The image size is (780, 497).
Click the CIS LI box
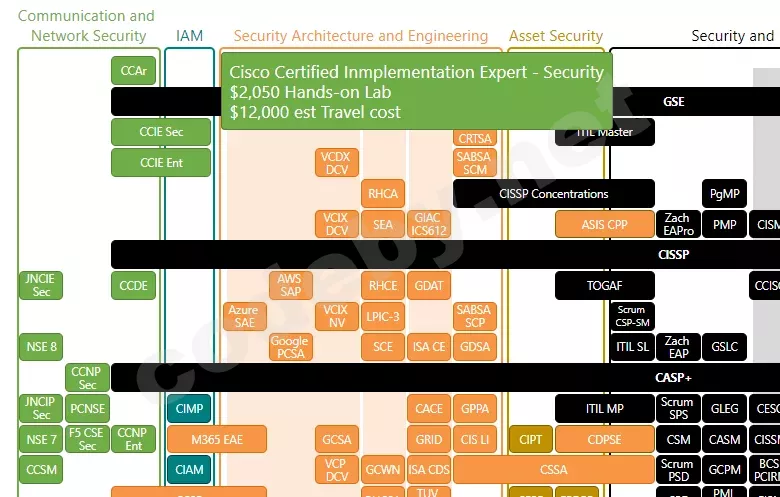pyautogui.click(x=475, y=439)
